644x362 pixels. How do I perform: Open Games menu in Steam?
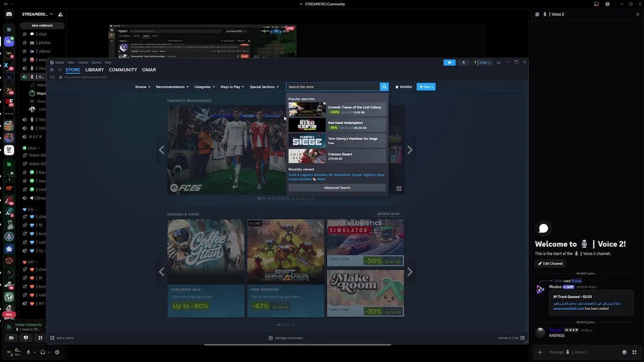[x=96, y=62]
